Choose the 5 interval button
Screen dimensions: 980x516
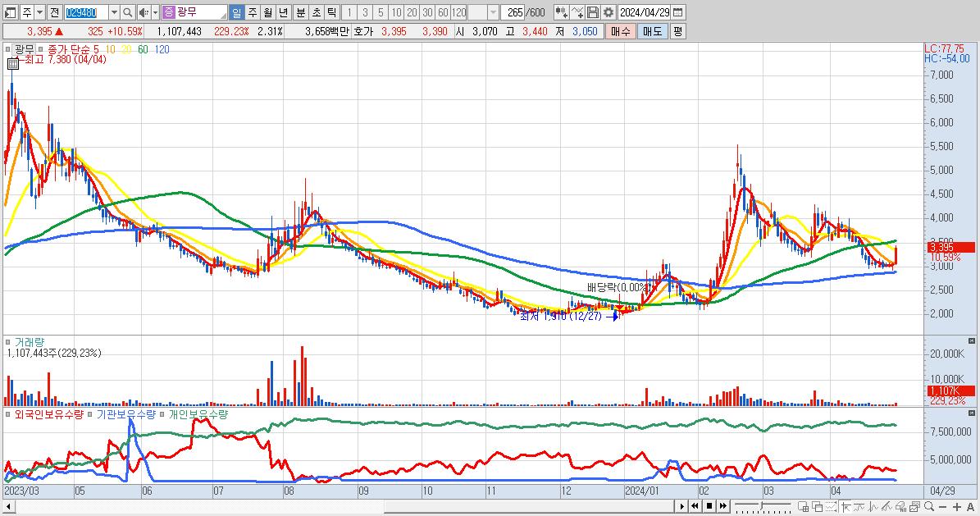click(x=381, y=12)
